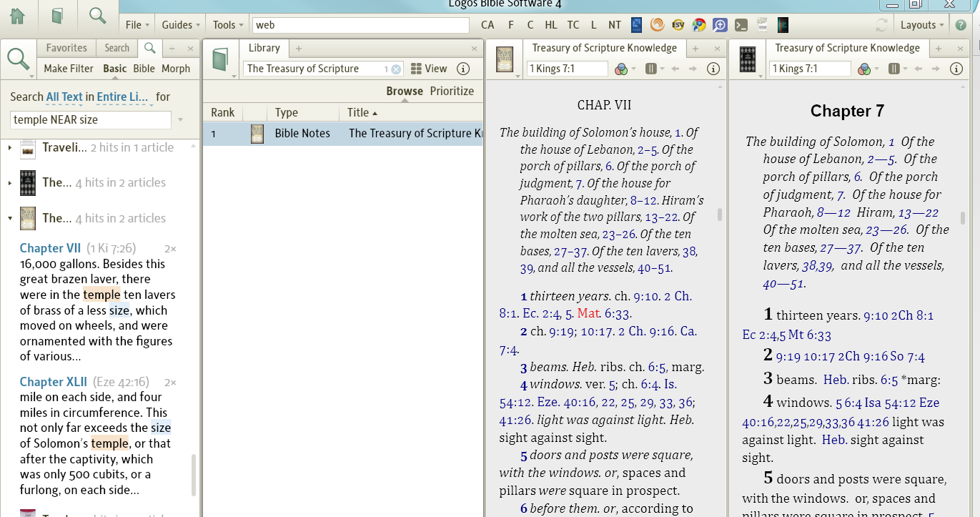
Task: Open the Guides menu
Action: pyautogui.click(x=181, y=24)
